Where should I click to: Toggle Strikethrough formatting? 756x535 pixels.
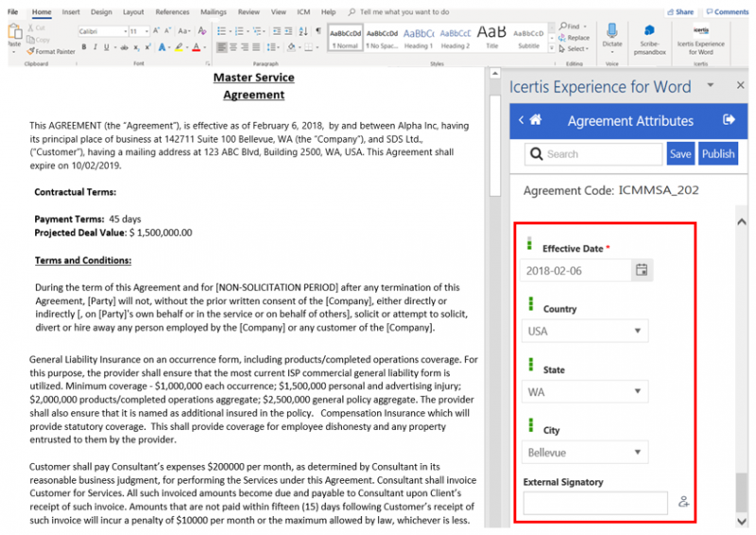[125, 47]
